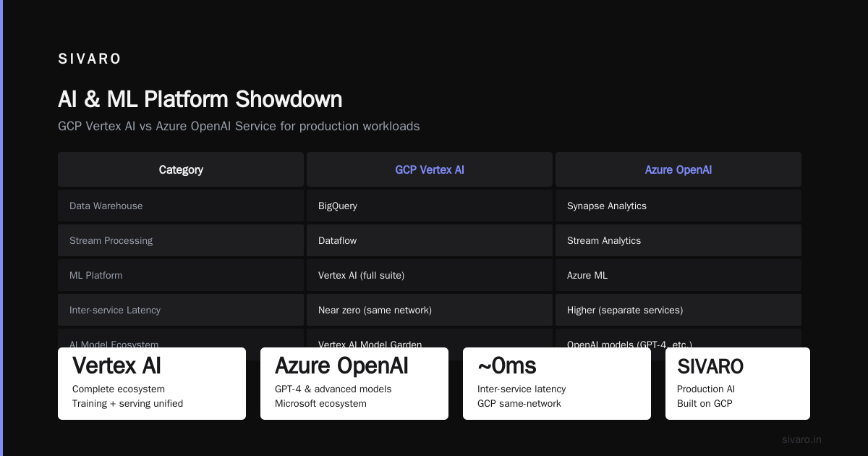Click the ~0ms latency card
868x456 pixels.
coord(557,384)
